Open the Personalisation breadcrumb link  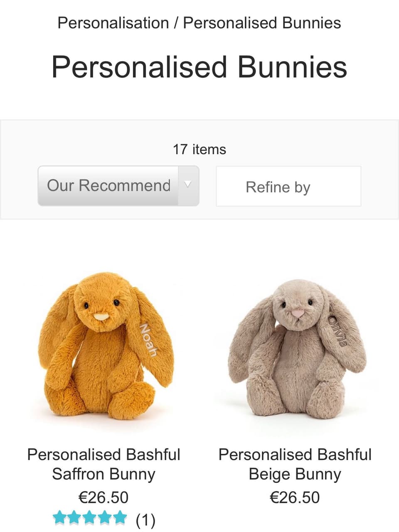tap(113, 23)
